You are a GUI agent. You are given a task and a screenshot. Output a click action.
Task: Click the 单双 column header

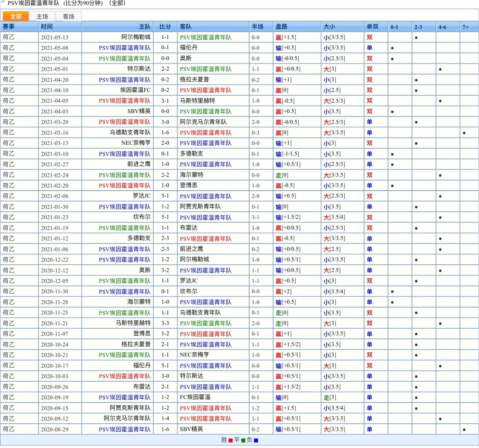372,27
